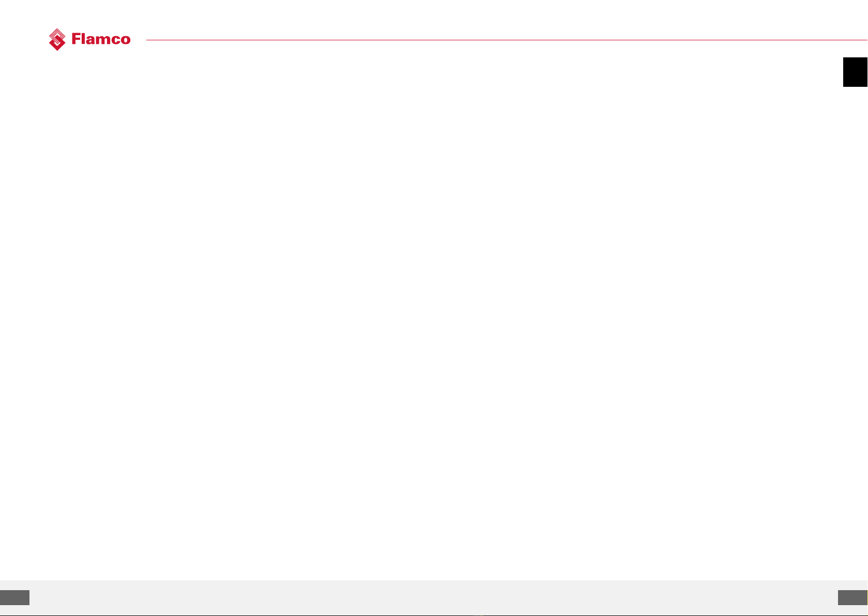Click the center of the gray footer bar

[x=434, y=597]
